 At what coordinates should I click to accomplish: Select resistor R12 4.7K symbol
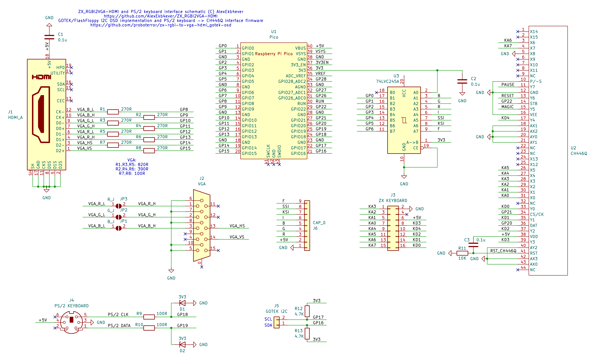[x=307, y=311]
